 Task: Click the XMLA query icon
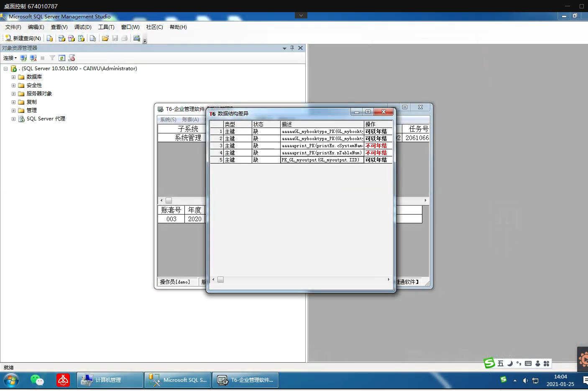point(81,38)
